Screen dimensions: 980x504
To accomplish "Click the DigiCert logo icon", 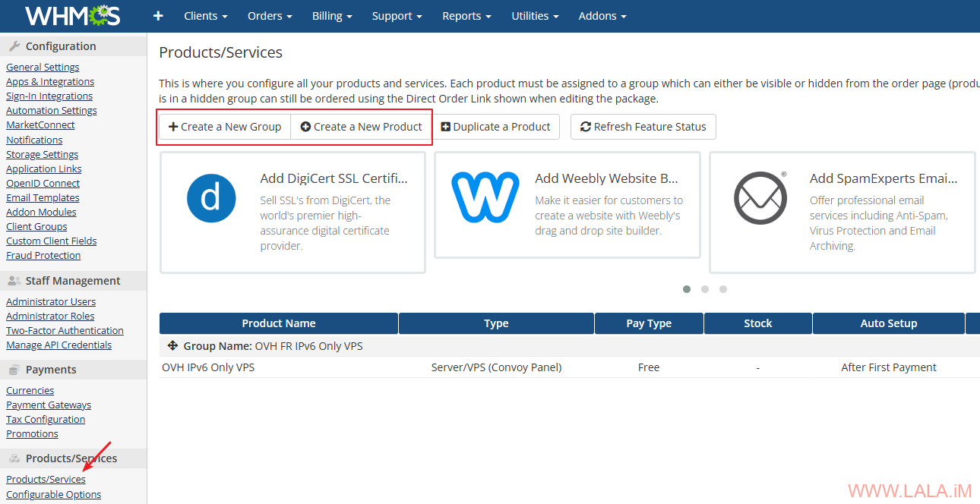I will (x=211, y=198).
